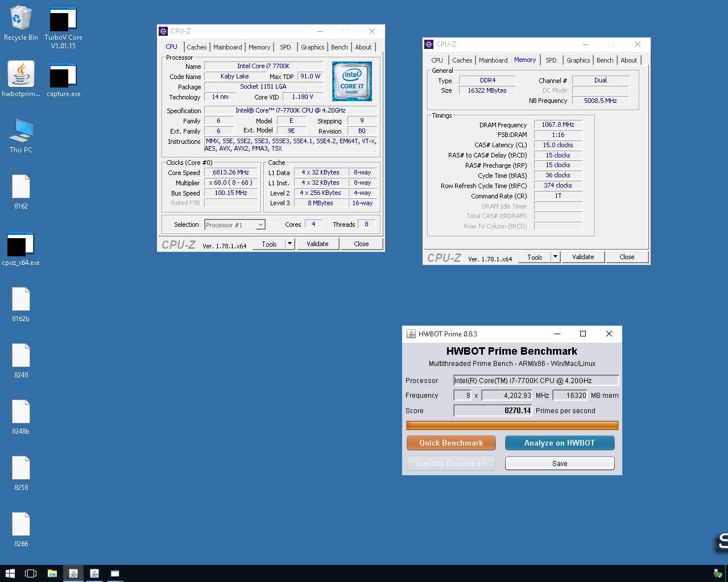728x582 pixels.
Task: Click the last running app taskbar icon
Action: click(115, 573)
